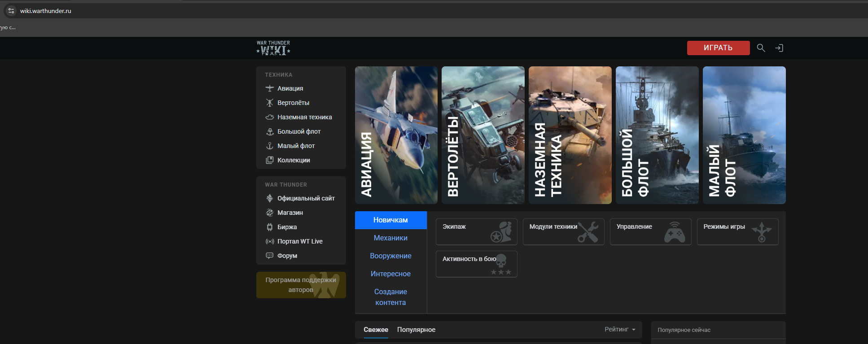Screen dimensions: 868x344
Task: Open the АВИАЦИЯ image tile
Action: [396, 135]
